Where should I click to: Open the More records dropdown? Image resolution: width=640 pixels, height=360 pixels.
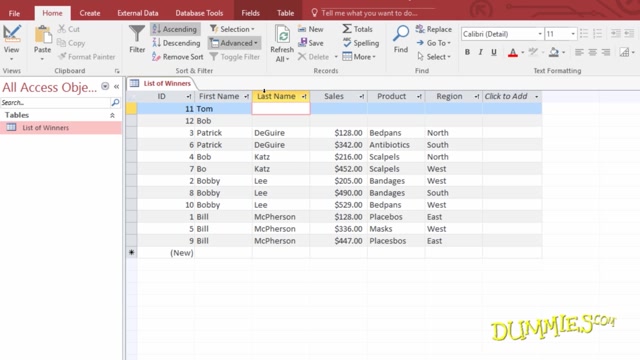coord(359,57)
